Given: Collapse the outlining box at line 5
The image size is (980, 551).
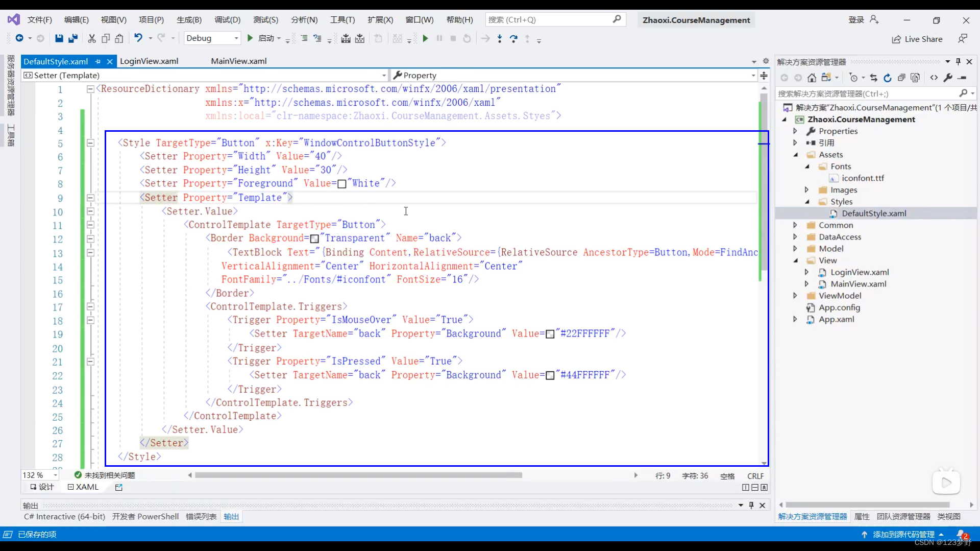Looking at the screenshot, I should pos(90,143).
